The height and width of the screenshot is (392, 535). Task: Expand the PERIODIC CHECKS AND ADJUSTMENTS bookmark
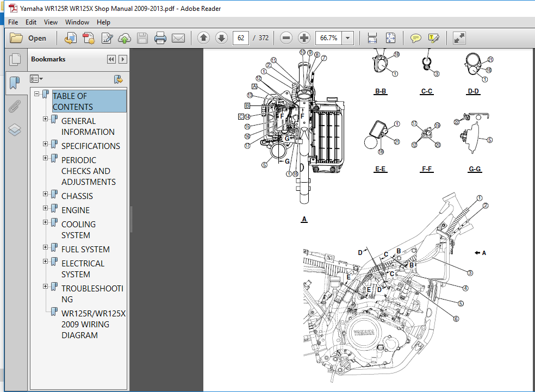pyautogui.click(x=45, y=158)
